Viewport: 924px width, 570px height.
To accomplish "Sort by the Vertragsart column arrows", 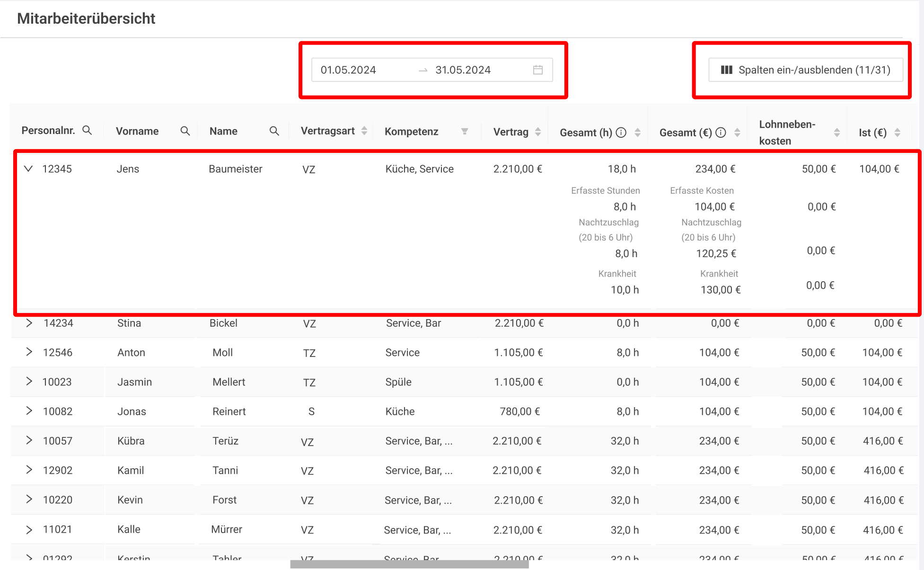I will (x=364, y=131).
